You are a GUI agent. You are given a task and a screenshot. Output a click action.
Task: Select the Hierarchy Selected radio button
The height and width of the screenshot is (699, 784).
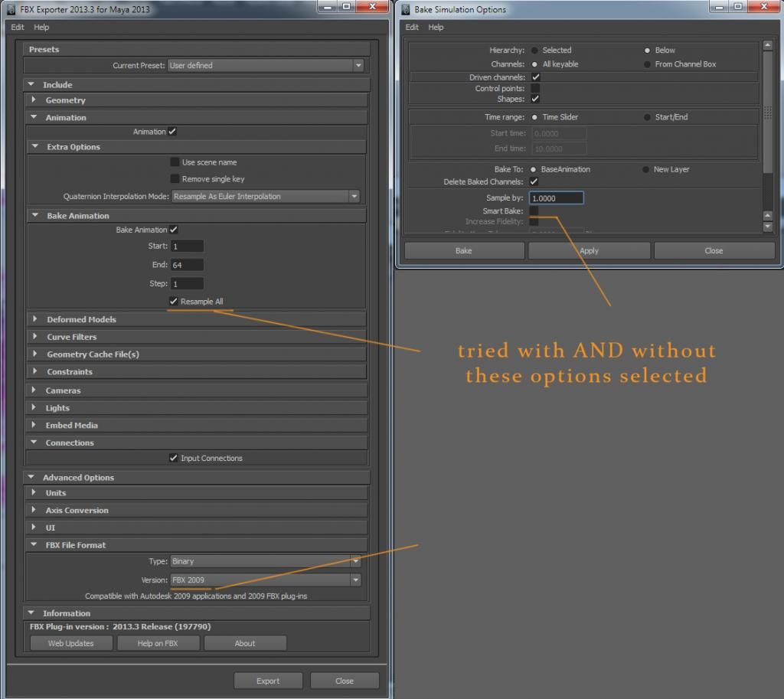click(x=534, y=51)
